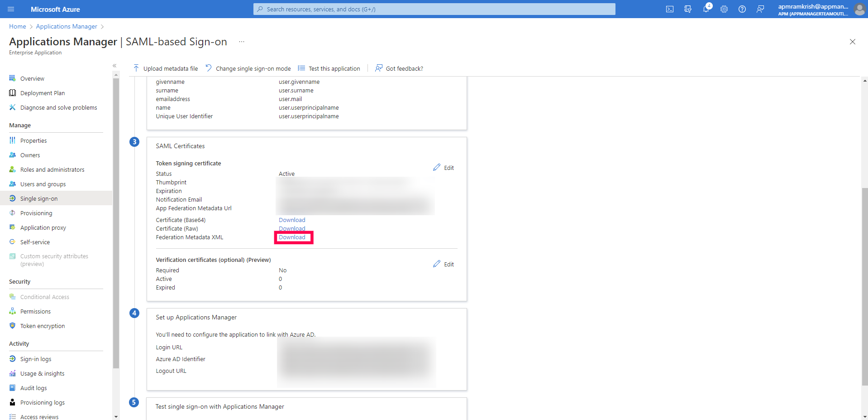868x420 pixels.
Task: Open Cloud Shell from top bar
Action: (670, 9)
